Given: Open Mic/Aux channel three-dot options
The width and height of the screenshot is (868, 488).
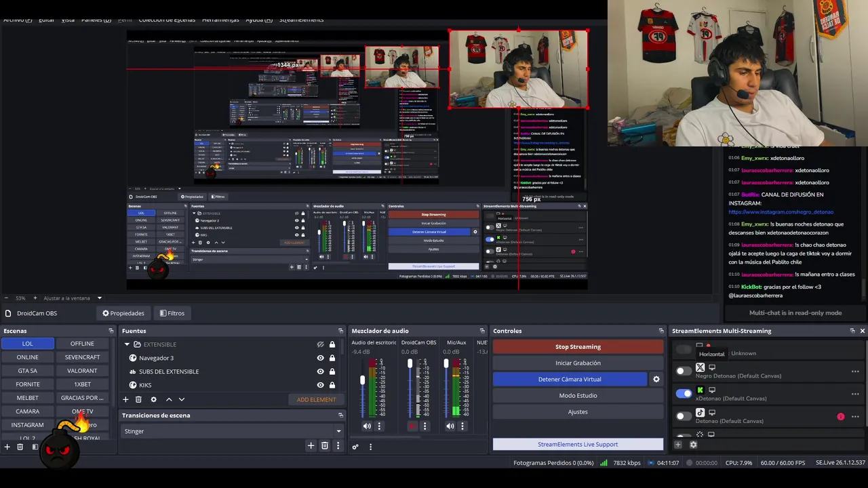Looking at the screenshot, I should (462, 426).
